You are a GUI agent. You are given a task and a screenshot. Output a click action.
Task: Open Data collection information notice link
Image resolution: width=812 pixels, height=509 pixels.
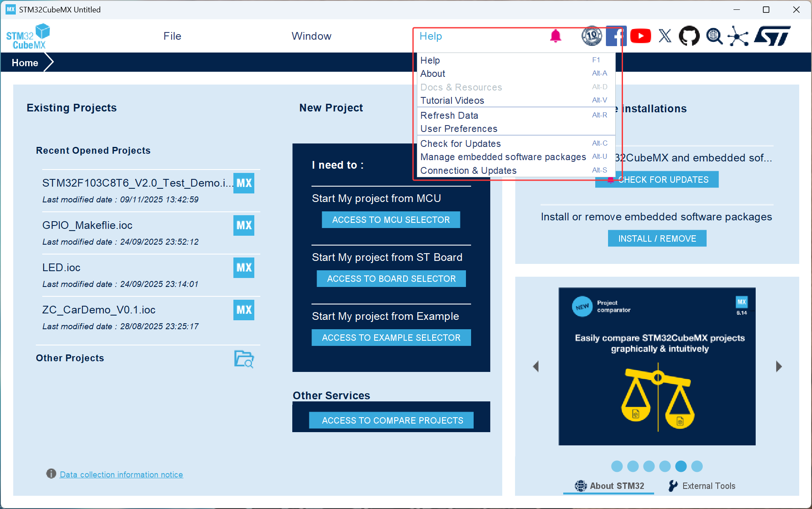coord(121,474)
